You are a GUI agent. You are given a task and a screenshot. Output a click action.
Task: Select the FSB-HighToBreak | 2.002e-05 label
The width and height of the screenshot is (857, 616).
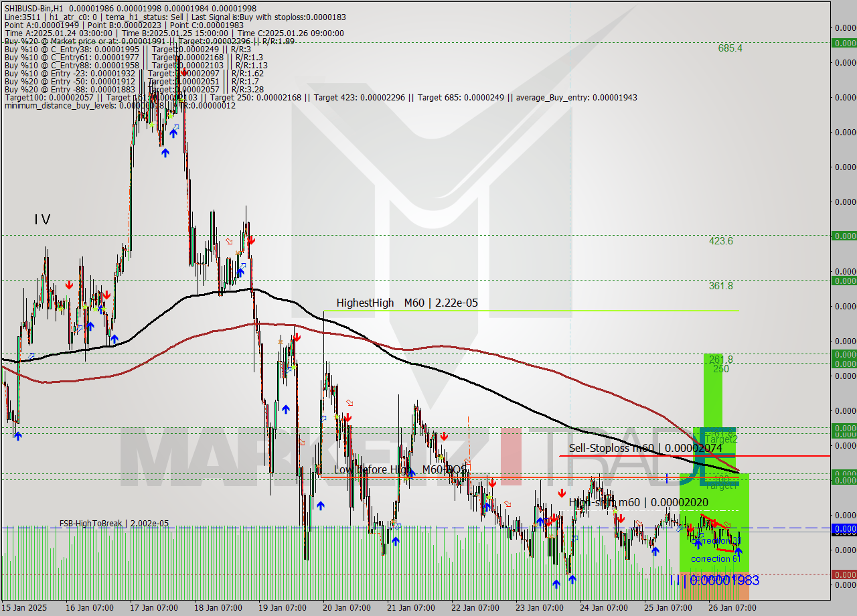114,524
